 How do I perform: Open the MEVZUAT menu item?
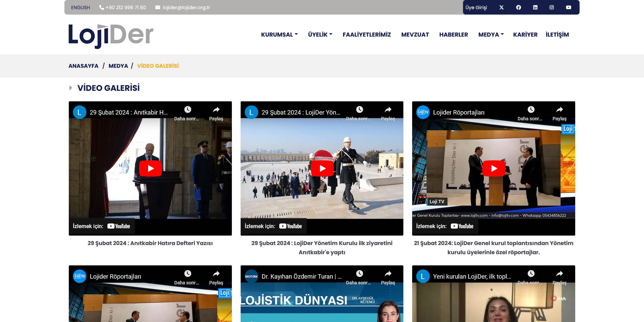click(415, 35)
